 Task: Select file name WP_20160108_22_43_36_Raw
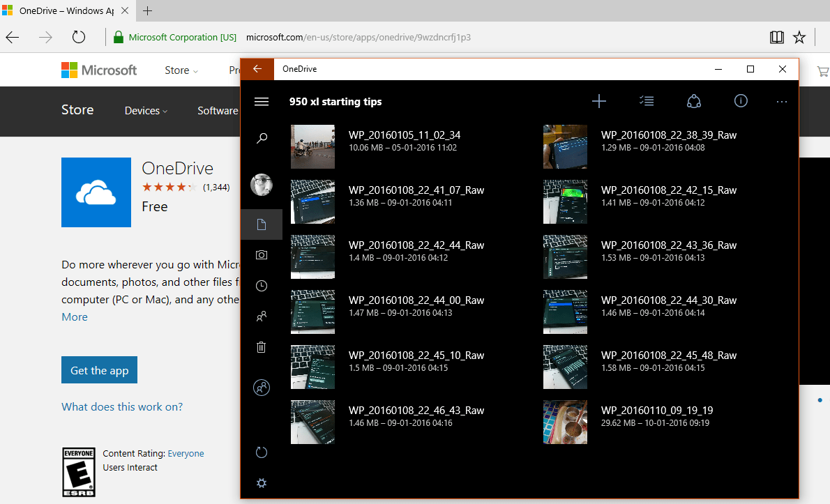pyautogui.click(x=669, y=245)
